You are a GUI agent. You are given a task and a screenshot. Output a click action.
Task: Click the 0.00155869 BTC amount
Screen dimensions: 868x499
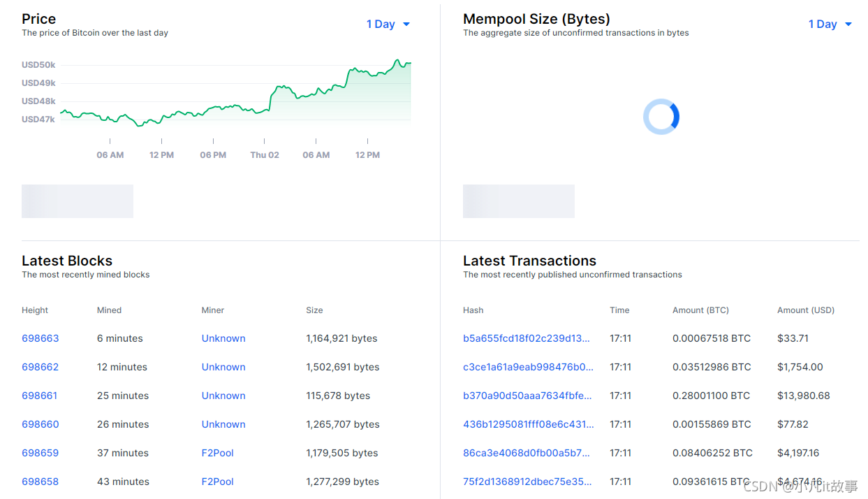click(712, 424)
